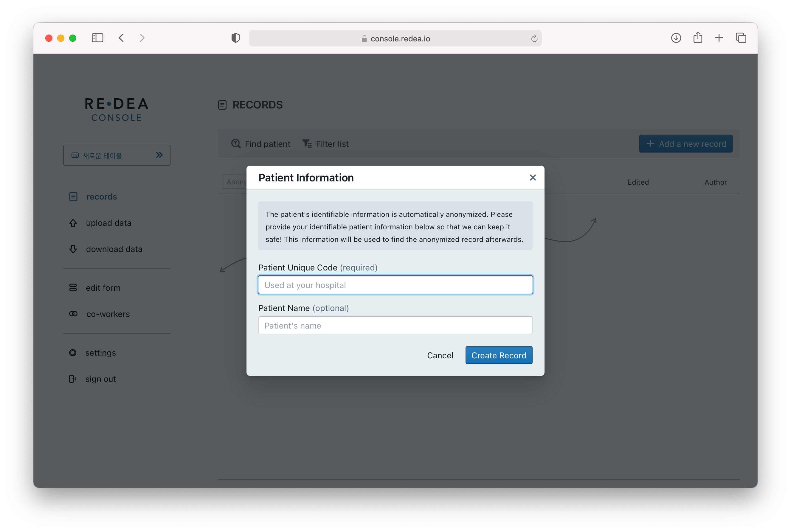Viewport: 791px width, 532px height.
Task: Open the records sidebar item
Action: click(101, 197)
